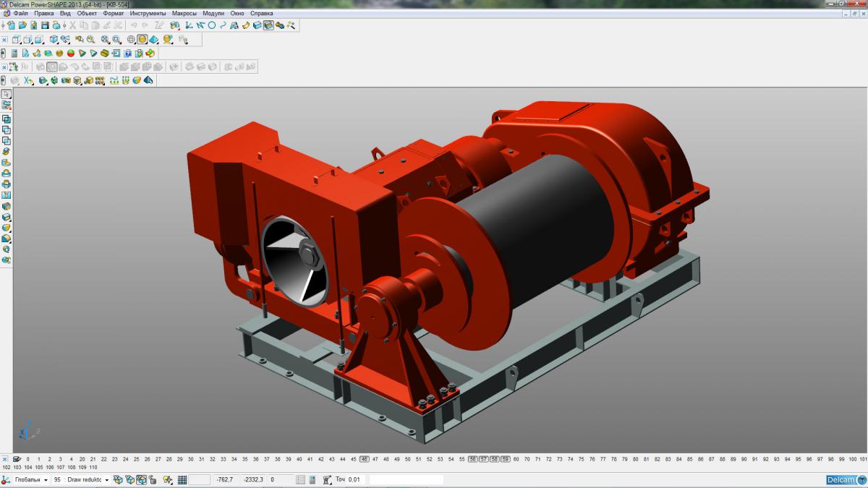Click the Open file folder icon
This screenshot has width=868, height=488.
[22, 25]
